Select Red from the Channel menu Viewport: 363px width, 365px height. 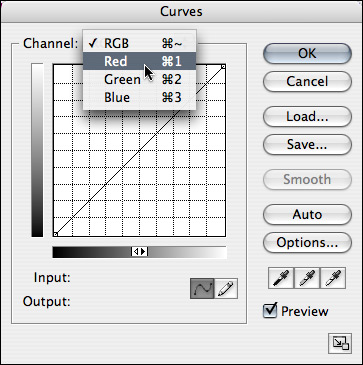coord(139,61)
